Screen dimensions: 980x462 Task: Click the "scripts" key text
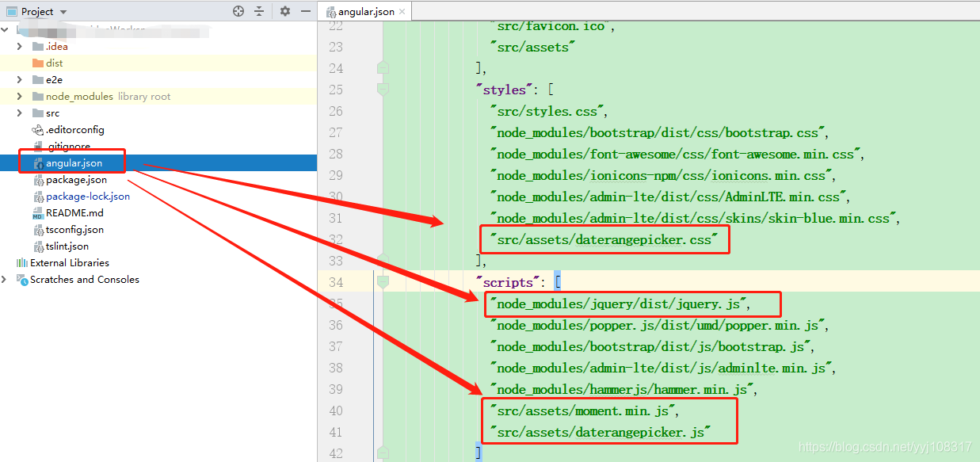pyautogui.click(x=506, y=282)
